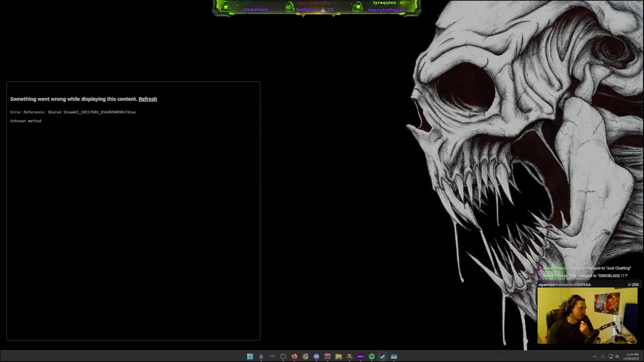
Task: Select the 'Loco_Coco187x' name in overlay
Action: pyautogui.click(x=314, y=3)
